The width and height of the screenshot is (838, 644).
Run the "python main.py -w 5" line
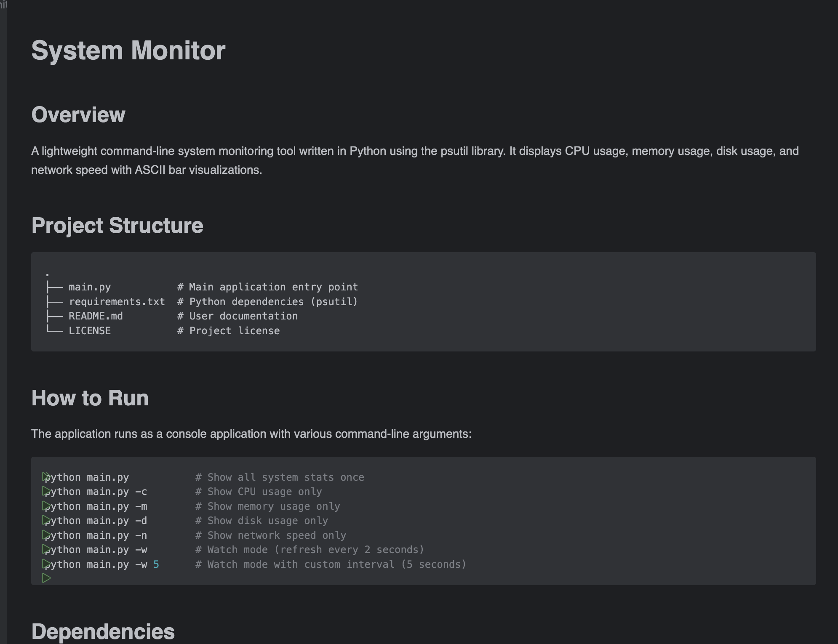click(46, 564)
